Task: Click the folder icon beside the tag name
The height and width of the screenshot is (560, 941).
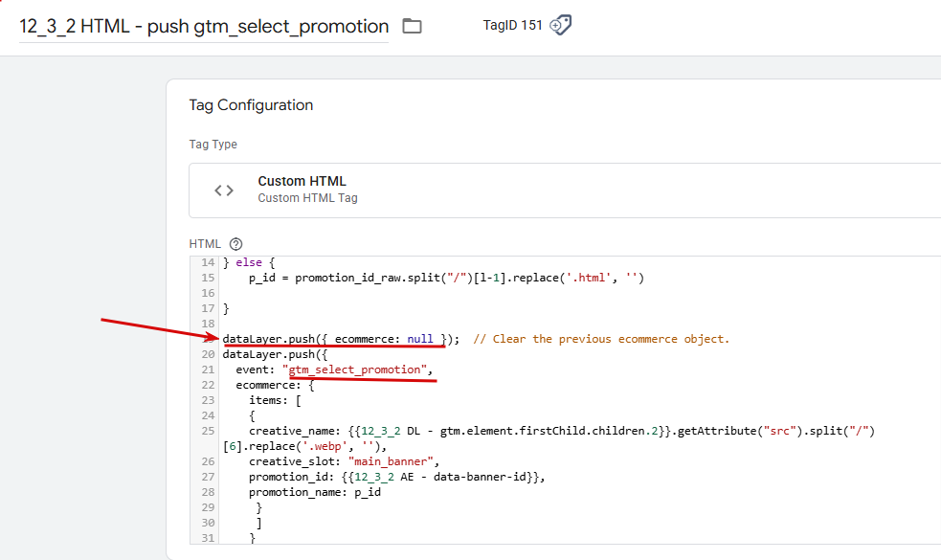Action: (x=412, y=26)
